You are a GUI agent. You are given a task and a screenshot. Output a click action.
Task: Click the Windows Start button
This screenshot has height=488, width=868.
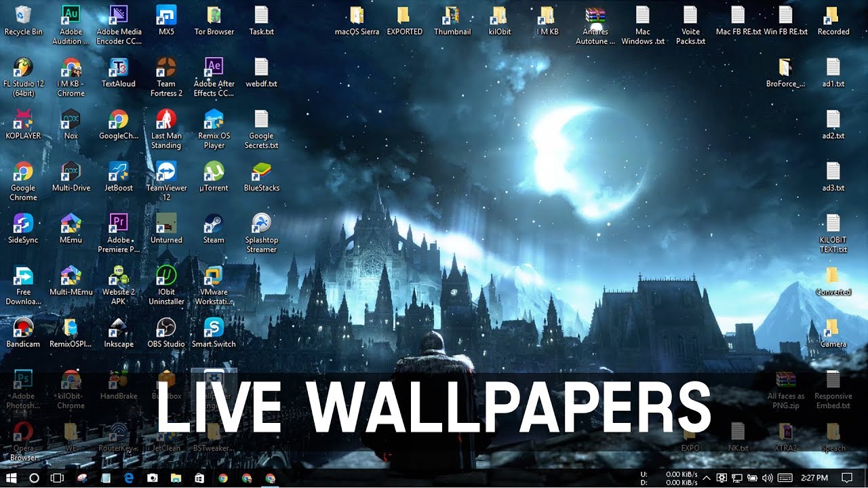click(11, 478)
